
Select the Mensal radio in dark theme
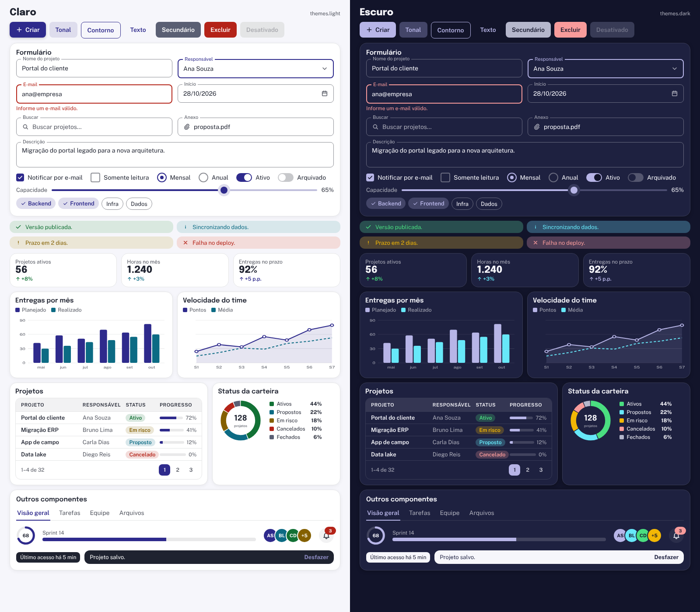click(x=512, y=177)
